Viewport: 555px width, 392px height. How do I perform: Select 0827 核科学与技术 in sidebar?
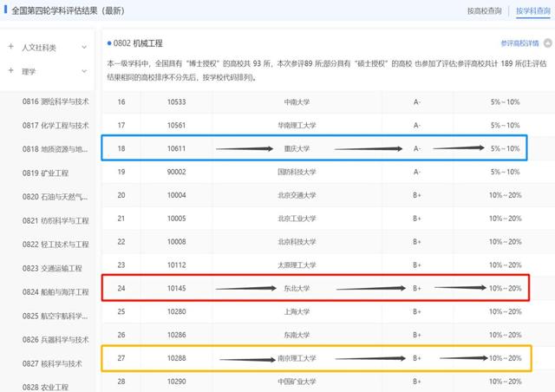pyautogui.click(x=52, y=363)
